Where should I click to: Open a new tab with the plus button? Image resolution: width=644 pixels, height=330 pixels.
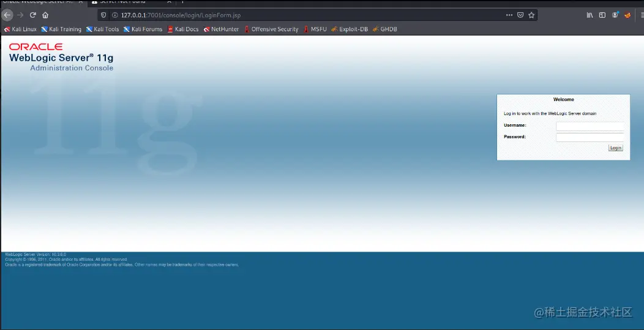(x=182, y=2)
